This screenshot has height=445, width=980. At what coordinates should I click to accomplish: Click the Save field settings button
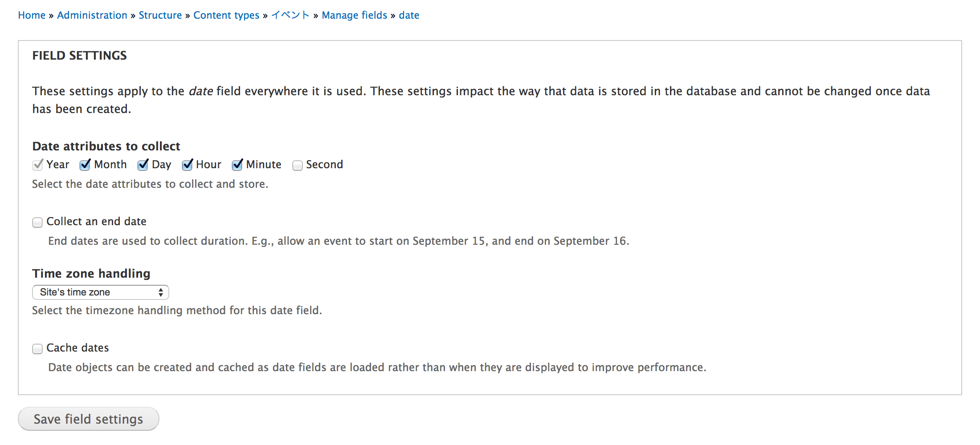click(89, 419)
